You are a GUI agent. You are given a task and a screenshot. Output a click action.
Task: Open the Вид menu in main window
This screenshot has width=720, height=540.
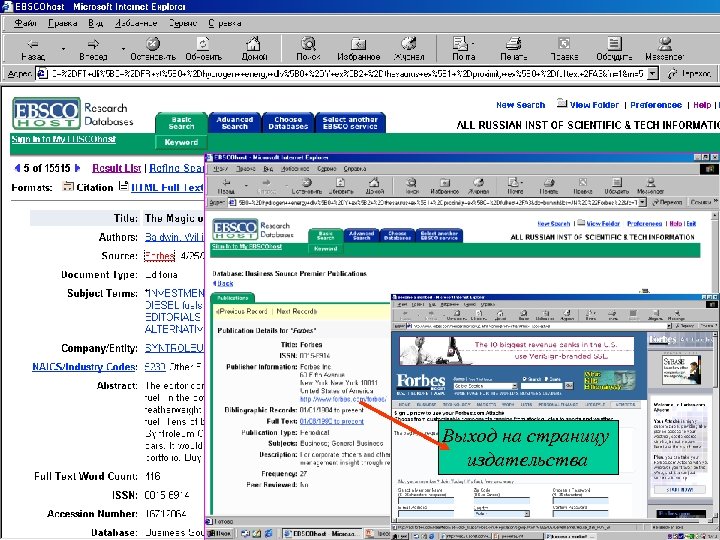point(96,23)
